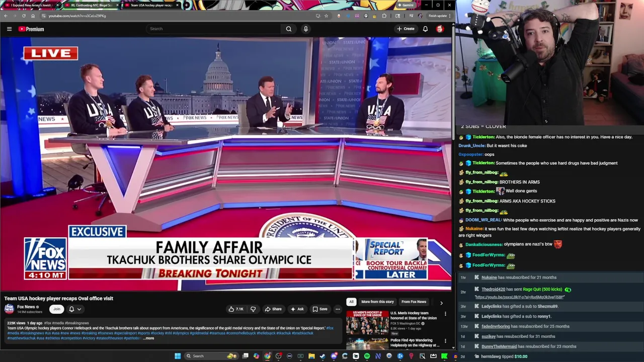The width and height of the screenshot is (644, 362).
Task: Switch to I Exposed New Jersey's tab
Action: [x=32, y=5]
